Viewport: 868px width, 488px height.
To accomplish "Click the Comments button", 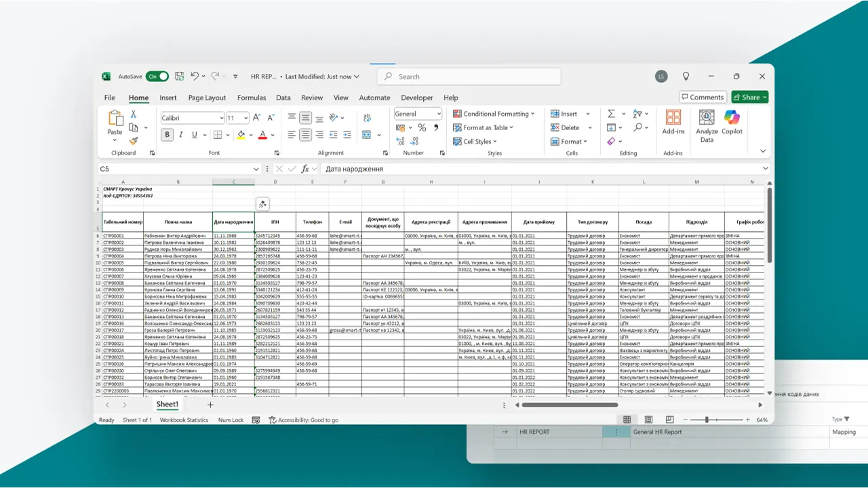I will coord(703,97).
